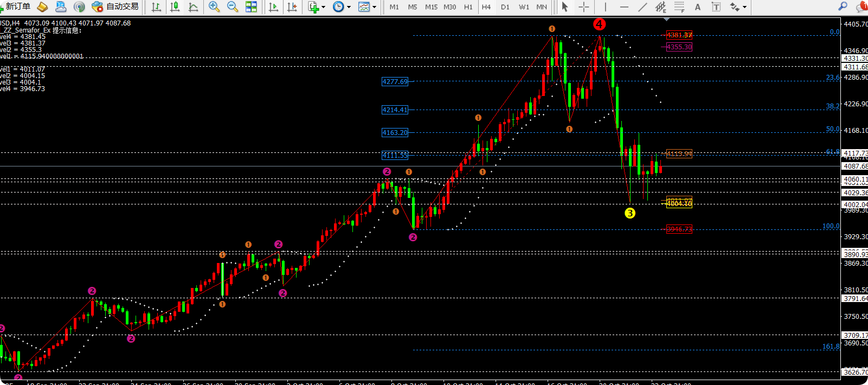Open the chart templates dropdown
The image size is (868, 385).
pos(367,7)
